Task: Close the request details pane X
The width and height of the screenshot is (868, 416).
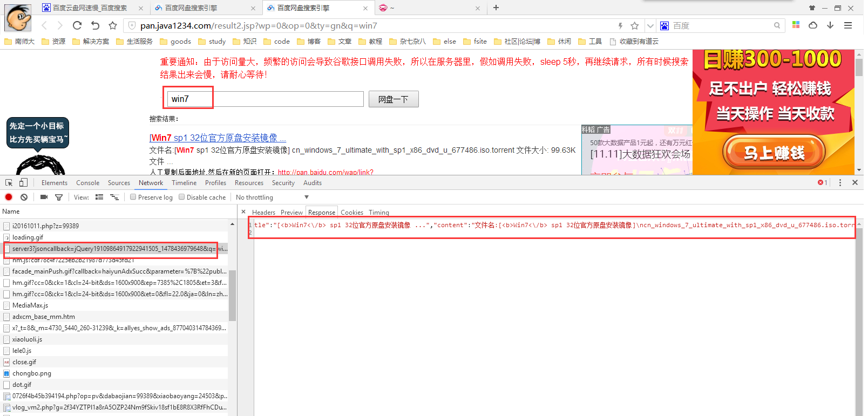Action: pos(243,212)
